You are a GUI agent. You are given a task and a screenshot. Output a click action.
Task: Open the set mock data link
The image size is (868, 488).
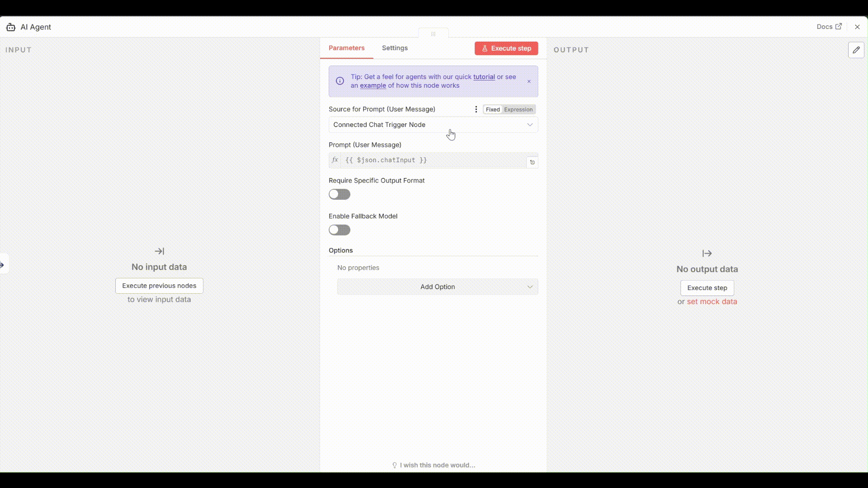[x=712, y=301]
